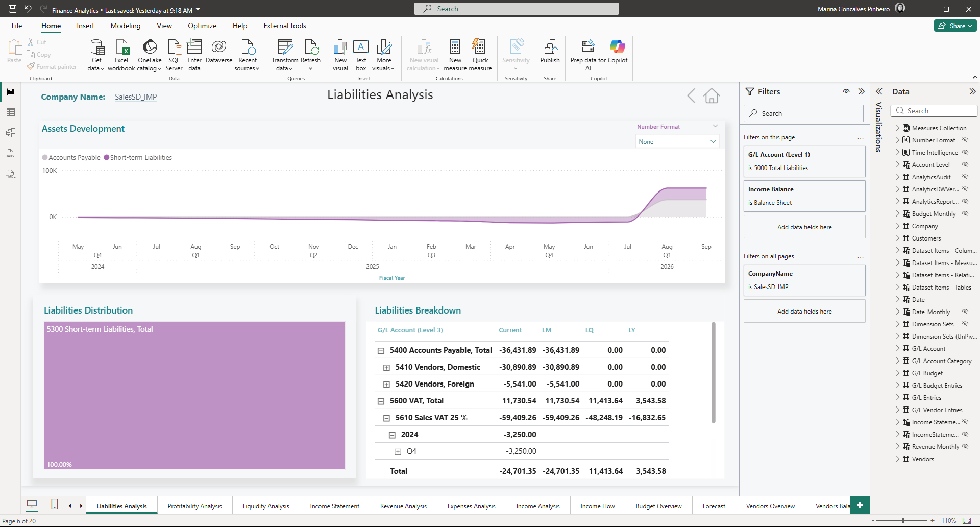Add a new report page
This screenshot has width=980, height=527.
pyautogui.click(x=860, y=505)
